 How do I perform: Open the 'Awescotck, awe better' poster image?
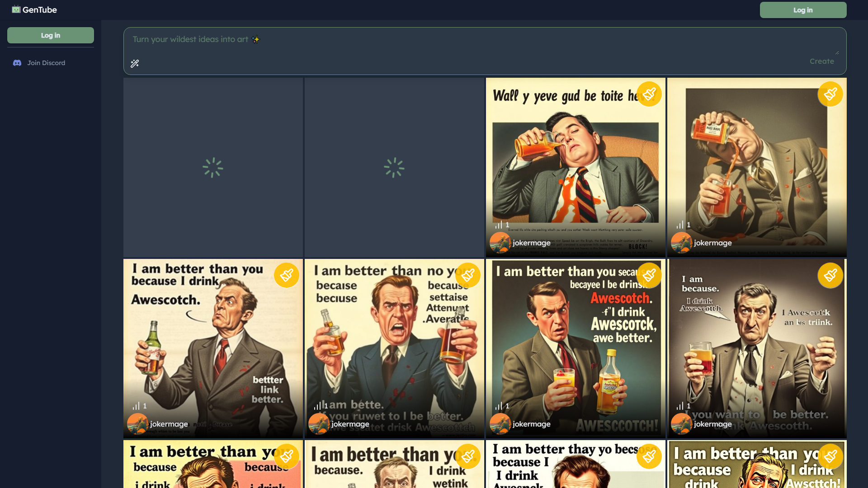coord(576,348)
